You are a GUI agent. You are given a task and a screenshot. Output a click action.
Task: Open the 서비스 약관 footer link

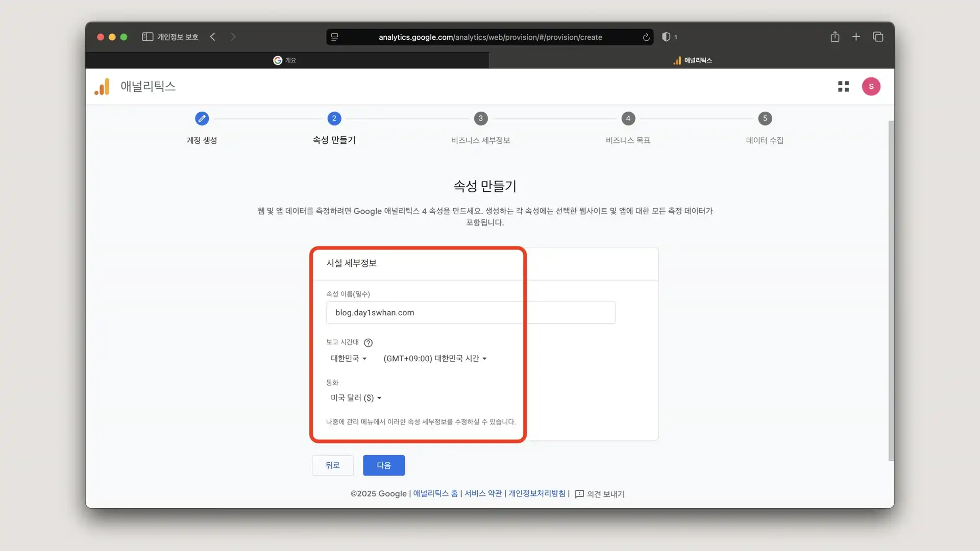[x=483, y=493]
